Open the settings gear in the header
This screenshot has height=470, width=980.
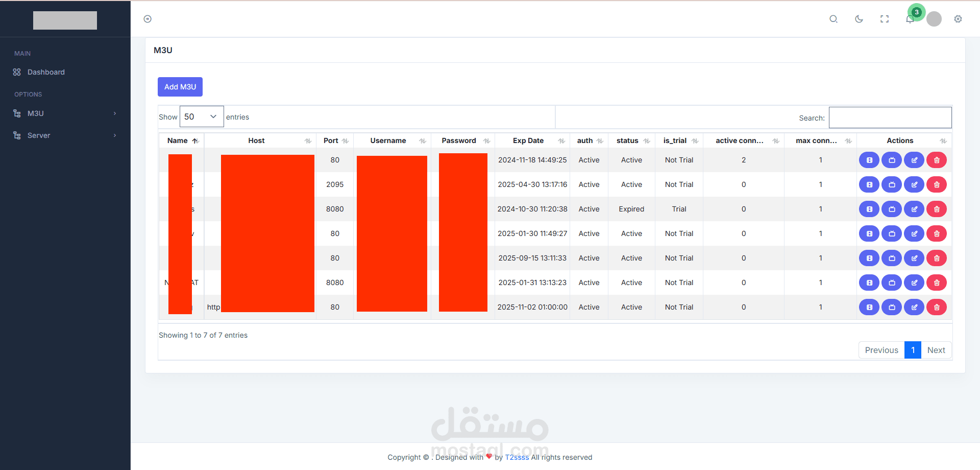click(958, 19)
